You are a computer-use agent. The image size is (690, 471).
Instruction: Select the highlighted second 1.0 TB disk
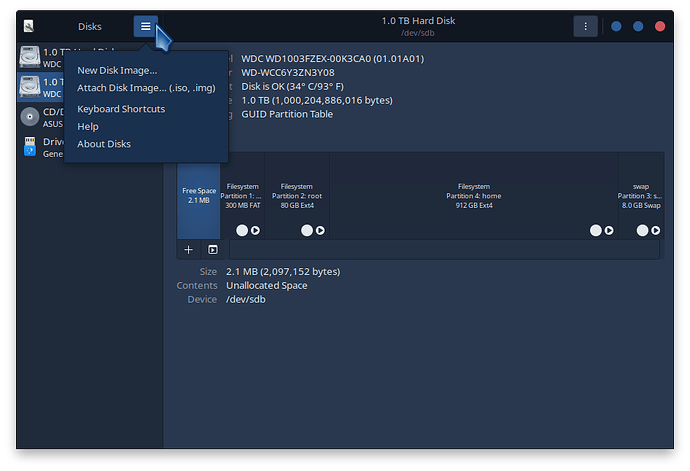41,87
